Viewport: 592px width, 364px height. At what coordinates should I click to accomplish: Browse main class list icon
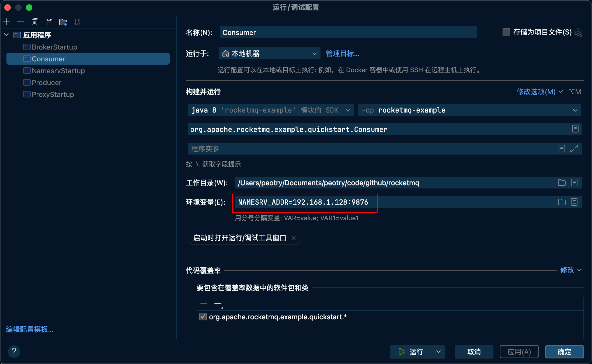point(575,129)
